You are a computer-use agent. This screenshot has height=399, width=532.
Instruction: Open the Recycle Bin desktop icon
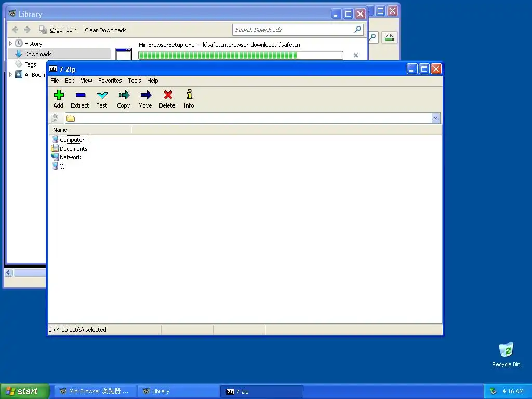[x=506, y=354]
